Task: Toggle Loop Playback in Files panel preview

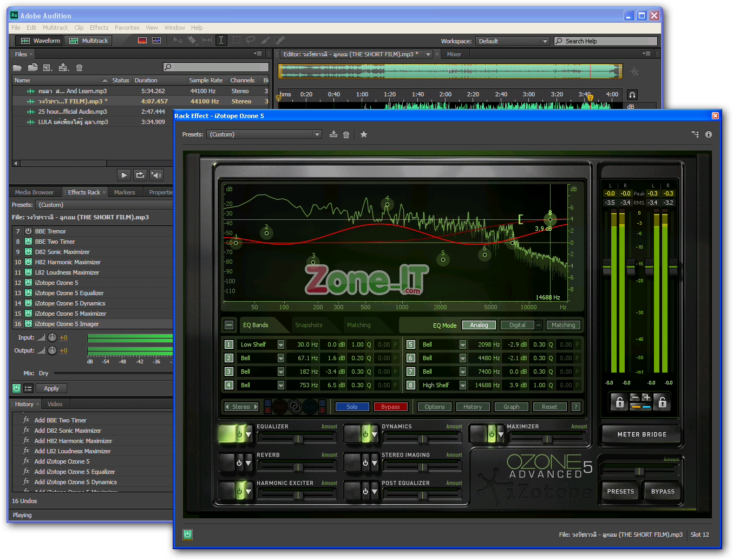Action: [140, 175]
